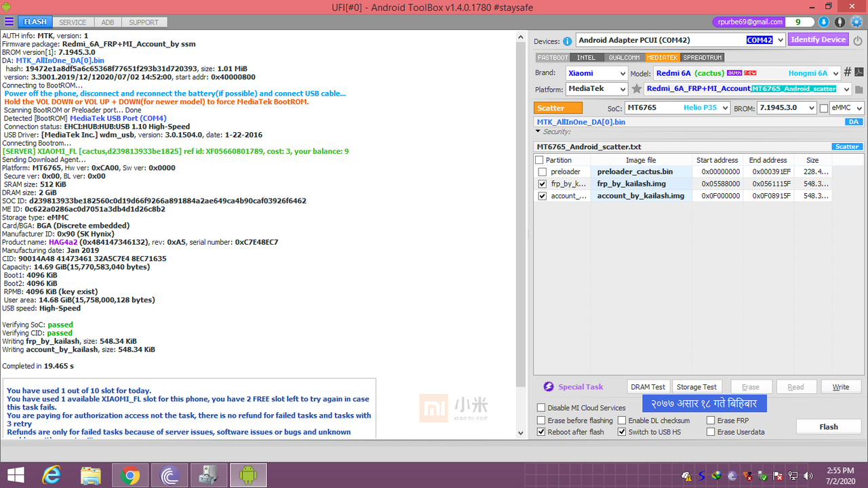Click the Devices info icon
This screenshot has height=488, width=868.
pos(567,41)
